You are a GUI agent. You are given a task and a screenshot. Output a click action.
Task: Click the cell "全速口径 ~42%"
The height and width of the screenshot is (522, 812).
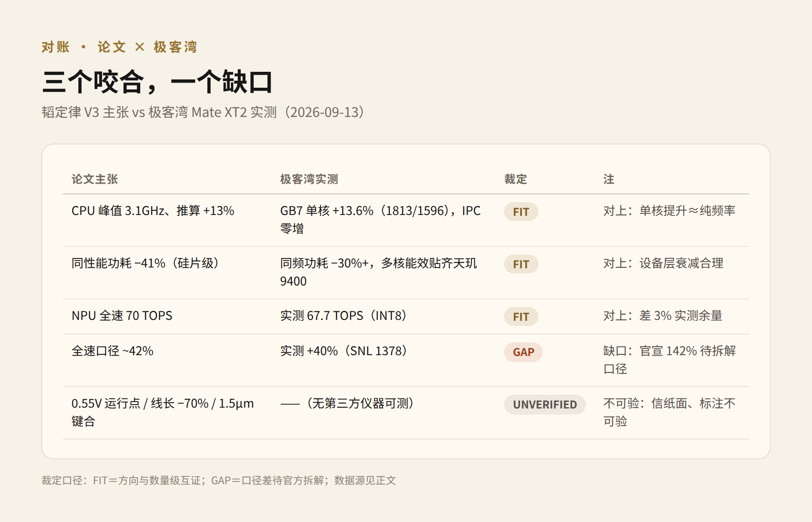pyautogui.click(x=112, y=351)
